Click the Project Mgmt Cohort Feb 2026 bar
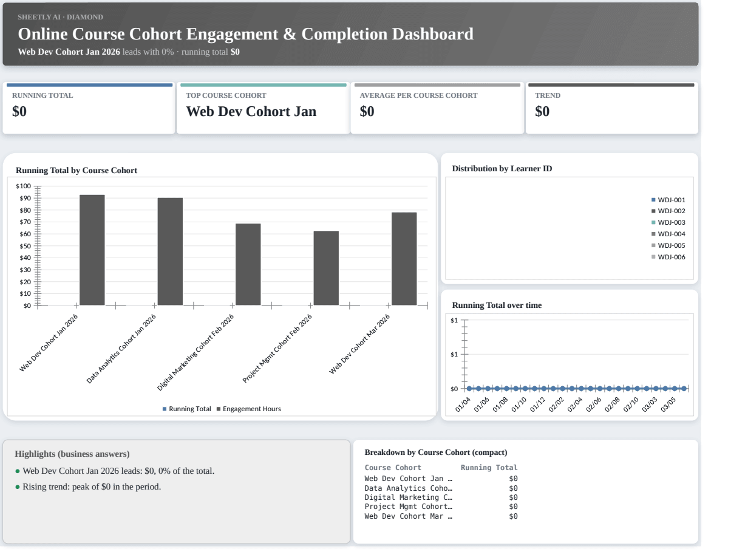The image size is (745, 560). pos(326,268)
